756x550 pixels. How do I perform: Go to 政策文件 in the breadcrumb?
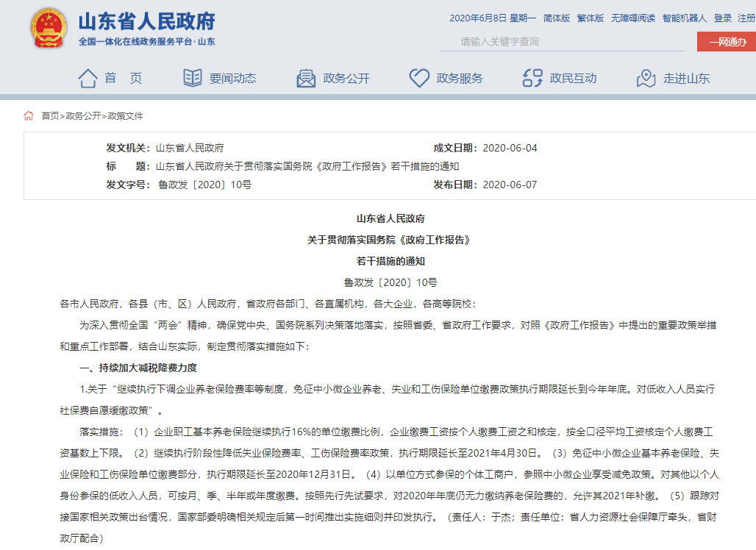coord(126,115)
